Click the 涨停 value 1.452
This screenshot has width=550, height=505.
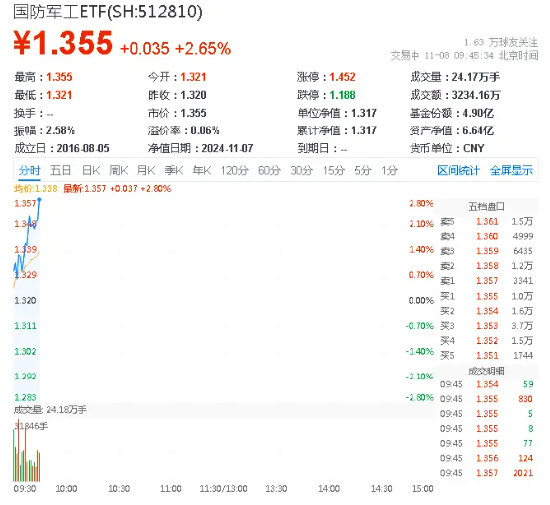tap(342, 77)
